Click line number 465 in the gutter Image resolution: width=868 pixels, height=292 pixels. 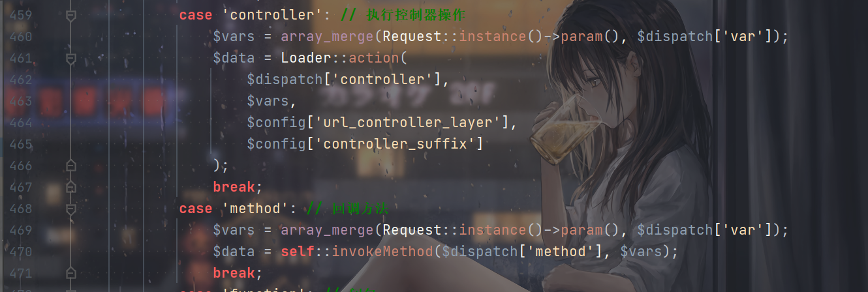point(20,144)
